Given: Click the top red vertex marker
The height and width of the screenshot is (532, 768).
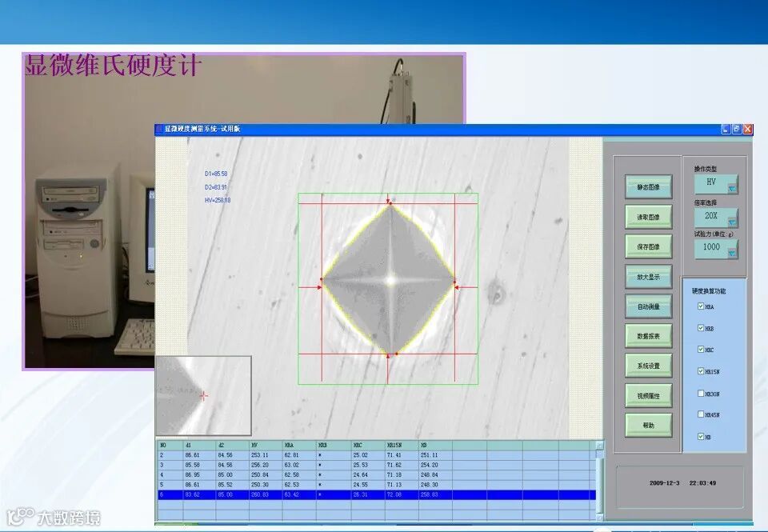Looking at the screenshot, I should tap(390, 203).
